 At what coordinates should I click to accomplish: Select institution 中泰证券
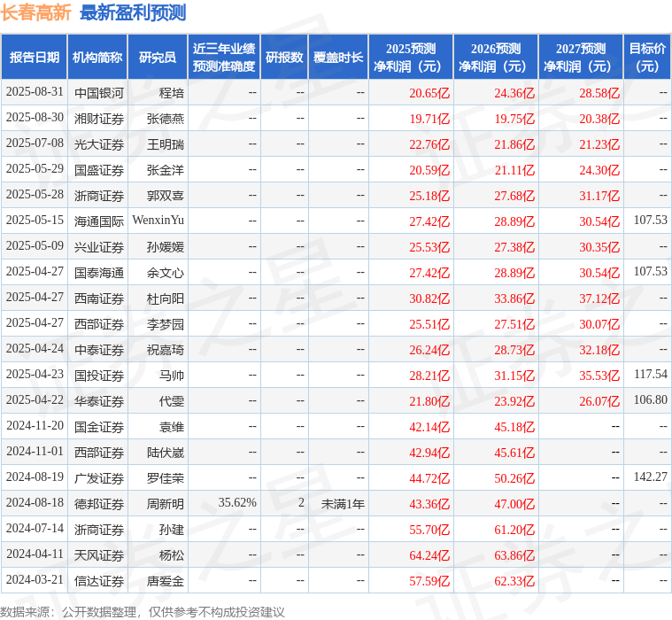pyautogui.click(x=99, y=350)
